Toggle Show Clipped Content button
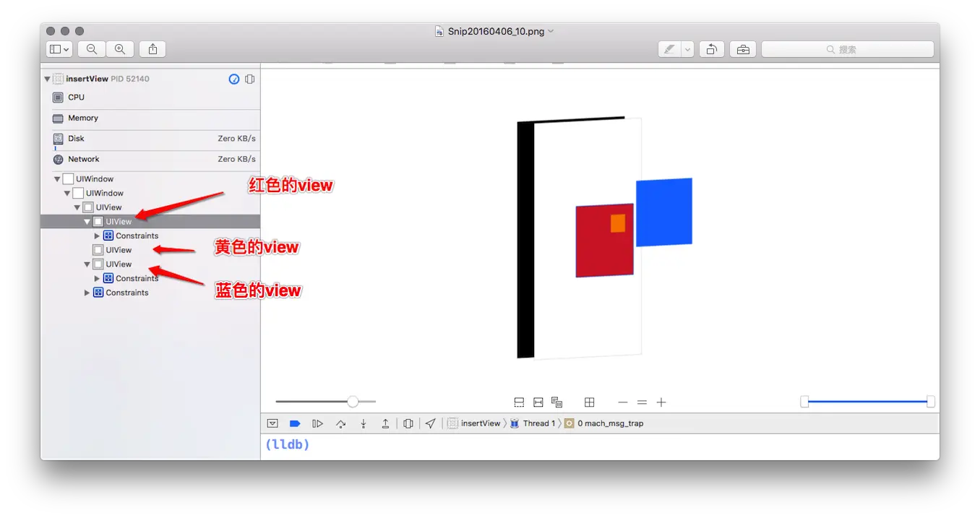This screenshot has height=518, width=980. point(519,402)
